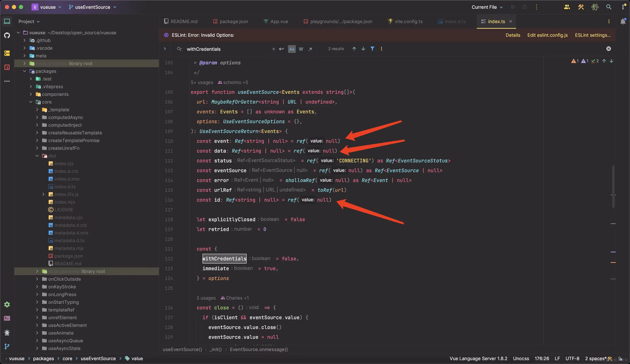Open the Terminal tool window

(7, 318)
